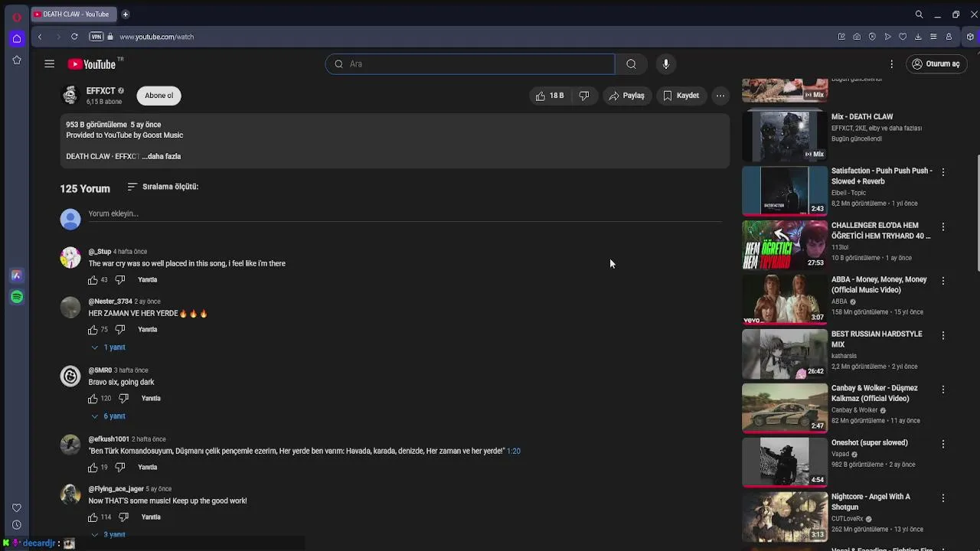Open the Easy Setup menu icon
The image size is (980, 551).
point(933,37)
